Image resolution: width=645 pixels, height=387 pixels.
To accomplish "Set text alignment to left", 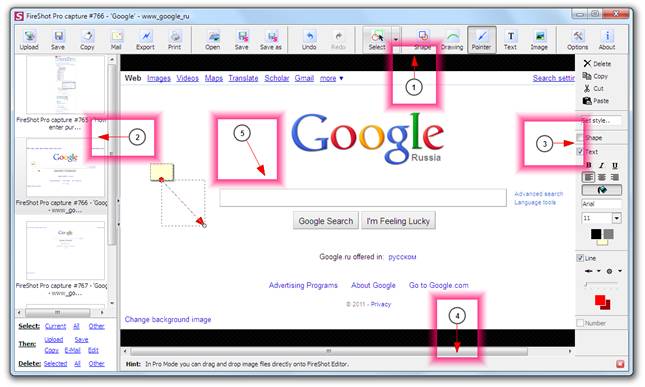I will (589, 177).
